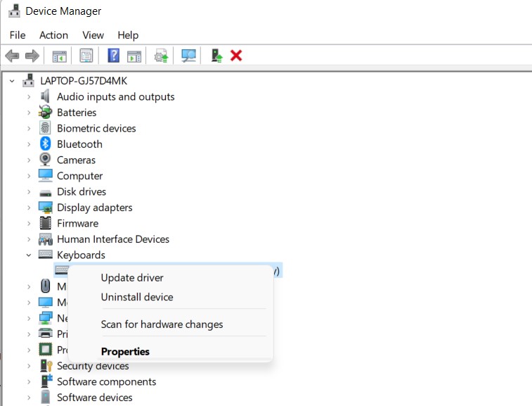The height and width of the screenshot is (406, 532).
Task: Select the Human Interface Devices entry
Action: [112, 239]
